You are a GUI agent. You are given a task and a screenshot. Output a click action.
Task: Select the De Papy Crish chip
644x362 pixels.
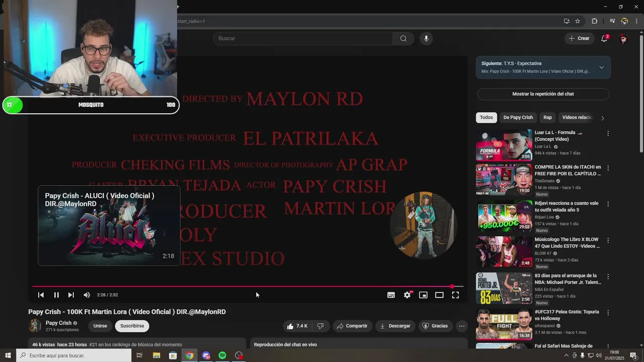(518, 117)
